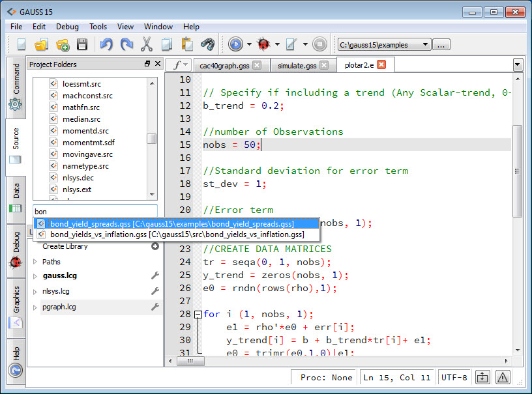Click the scissors Cut icon
This screenshot has height=394, width=532.
click(147, 45)
